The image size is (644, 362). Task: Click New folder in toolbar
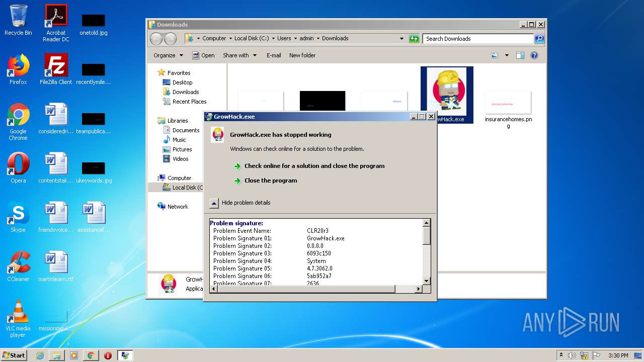point(302,55)
